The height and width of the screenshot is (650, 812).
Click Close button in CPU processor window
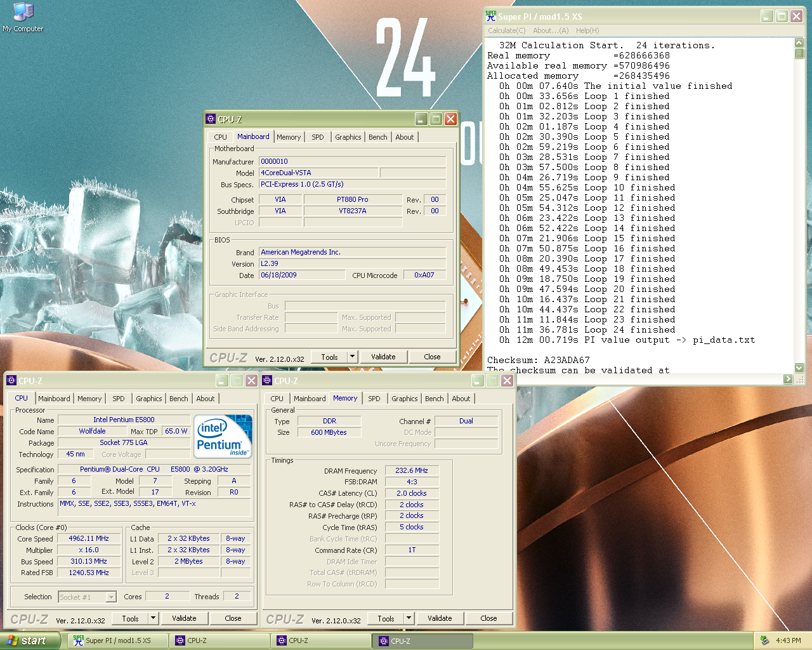tap(233, 618)
